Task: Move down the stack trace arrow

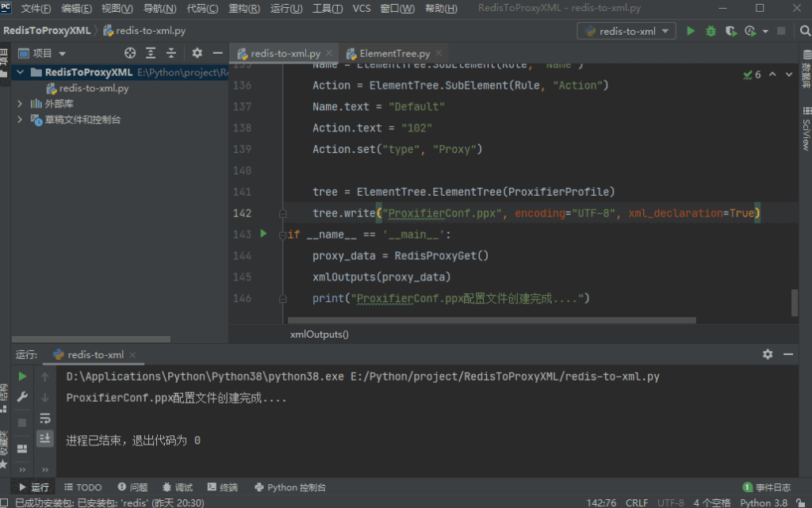Action: [45, 397]
